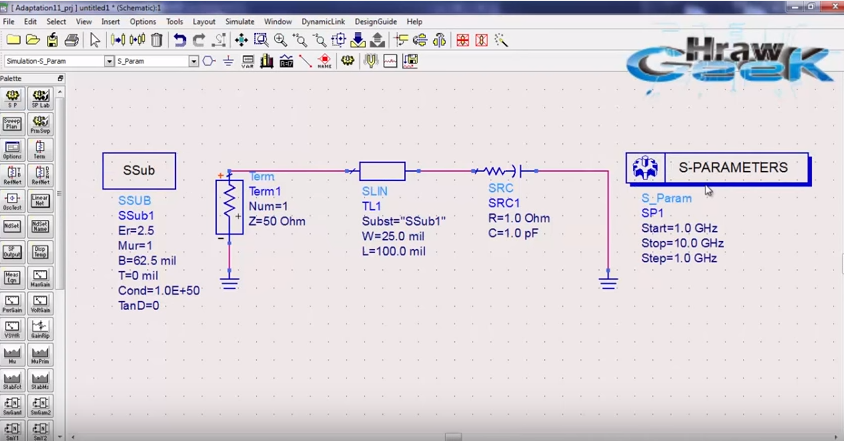Click the Stop=10.0 GHz parameter text
Screen dimensions: 844x441
(x=683, y=243)
